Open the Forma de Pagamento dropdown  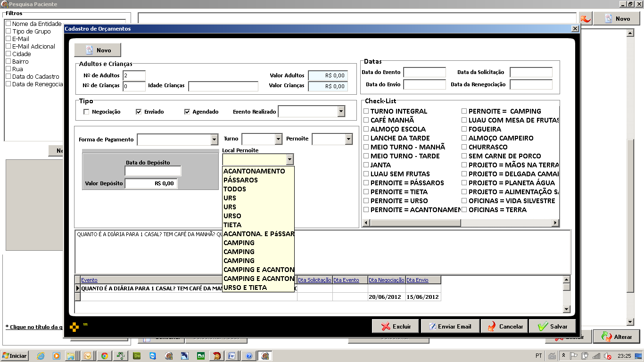[x=214, y=139]
